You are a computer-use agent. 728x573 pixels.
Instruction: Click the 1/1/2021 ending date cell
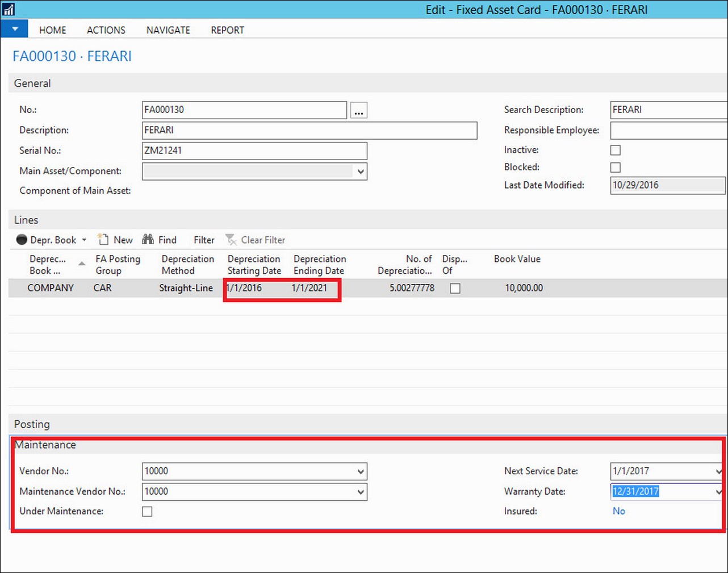(309, 288)
